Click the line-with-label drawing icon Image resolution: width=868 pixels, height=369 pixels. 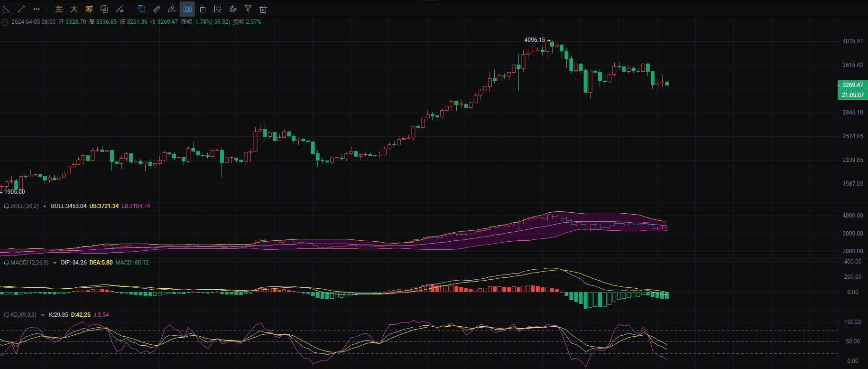point(120,9)
